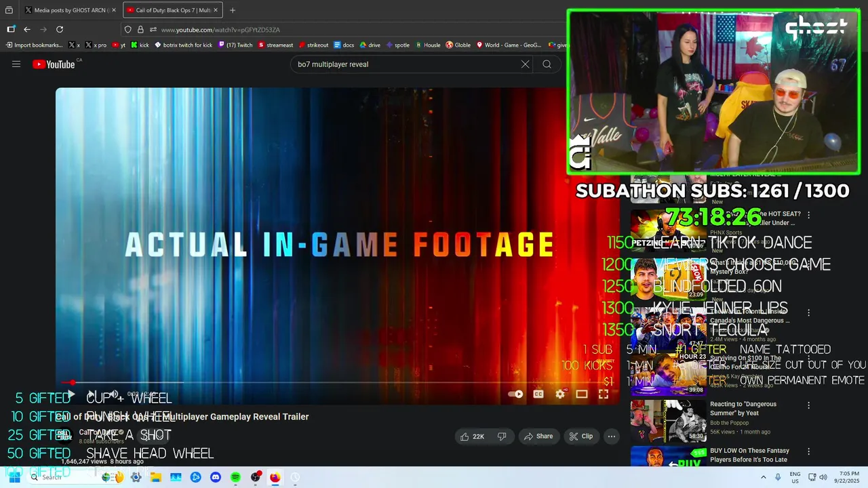Open BUY LOW On These Fantasy Players video
This screenshot has width=868, height=488.
point(750,455)
